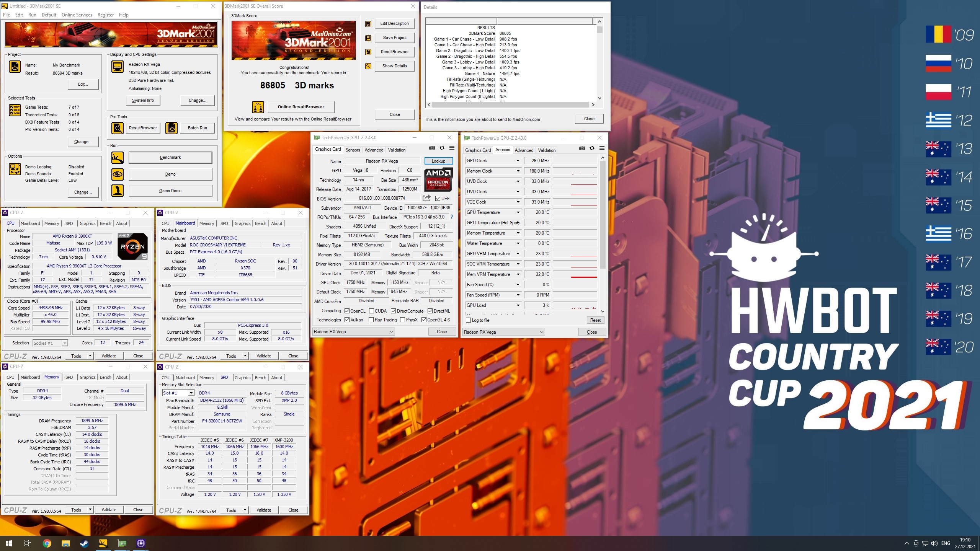Viewport: 980px width, 551px height.
Task: Click the camera icon in GPU-Z Sensors window
Action: click(582, 148)
